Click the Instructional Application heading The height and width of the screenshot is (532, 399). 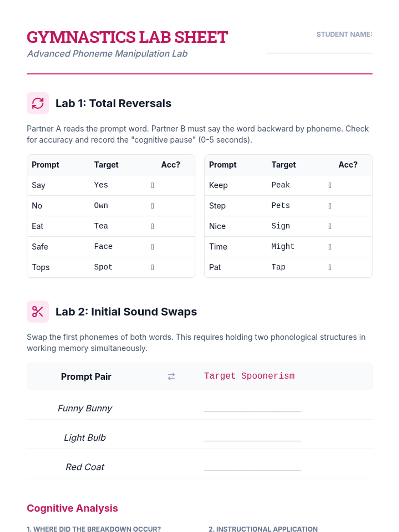[x=263, y=529]
